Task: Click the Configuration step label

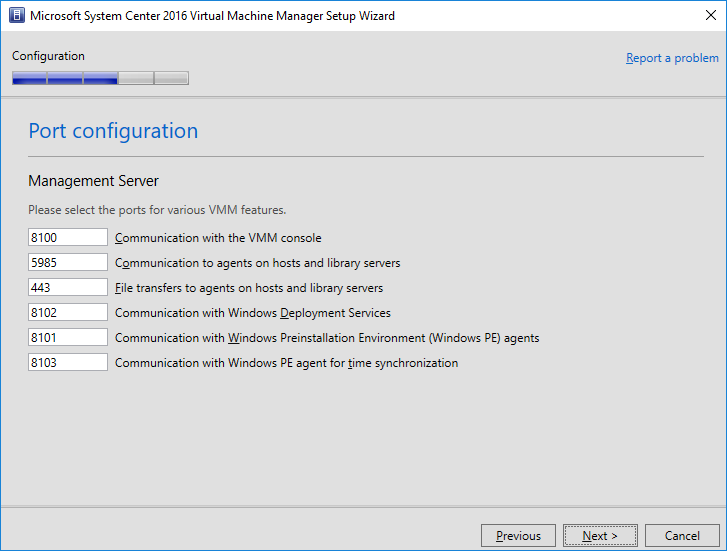Action: 48,56
